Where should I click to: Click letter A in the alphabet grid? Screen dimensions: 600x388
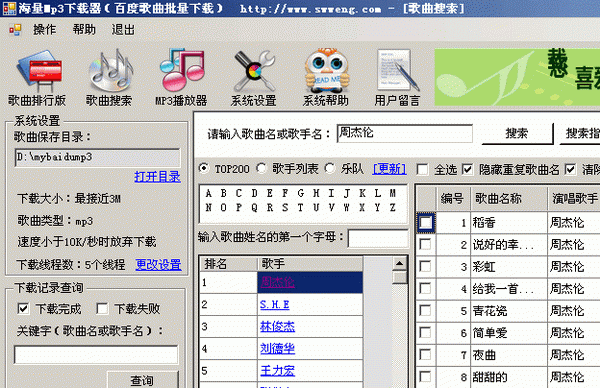point(209,193)
